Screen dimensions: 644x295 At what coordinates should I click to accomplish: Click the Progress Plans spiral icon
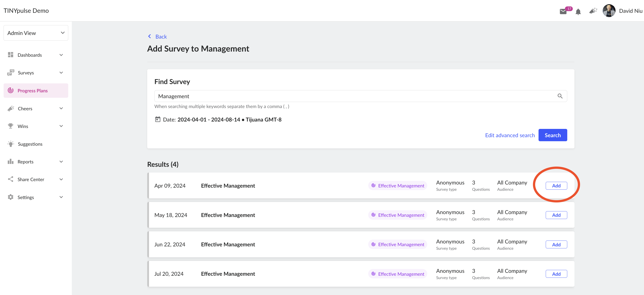point(11,90)
